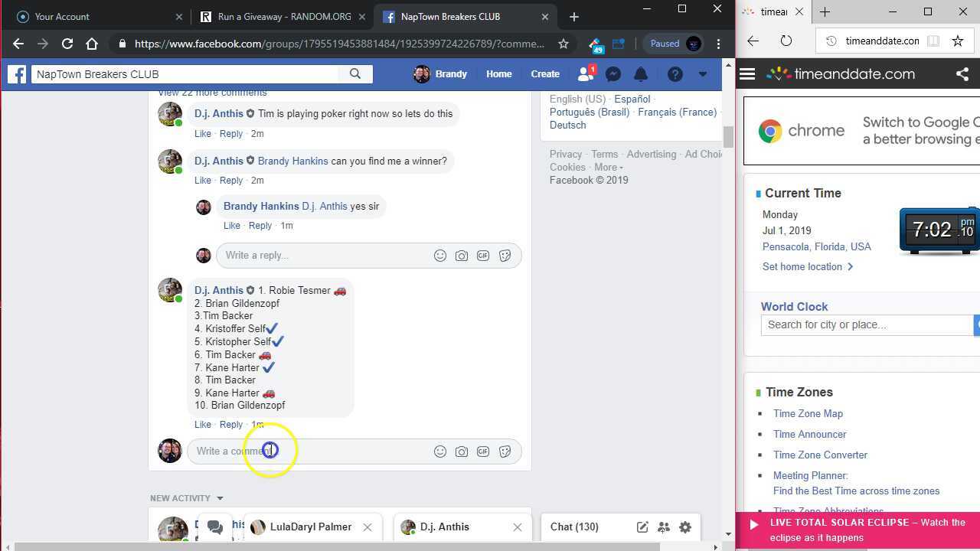Click the friend requests icon
Image resolution: width=980 pixels, height=551 pixels.
pos(586,74)
